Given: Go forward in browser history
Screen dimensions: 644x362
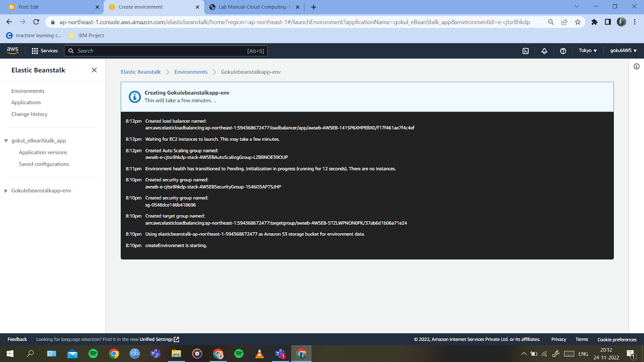Looking at the screenshot, I should coord(23,22).
